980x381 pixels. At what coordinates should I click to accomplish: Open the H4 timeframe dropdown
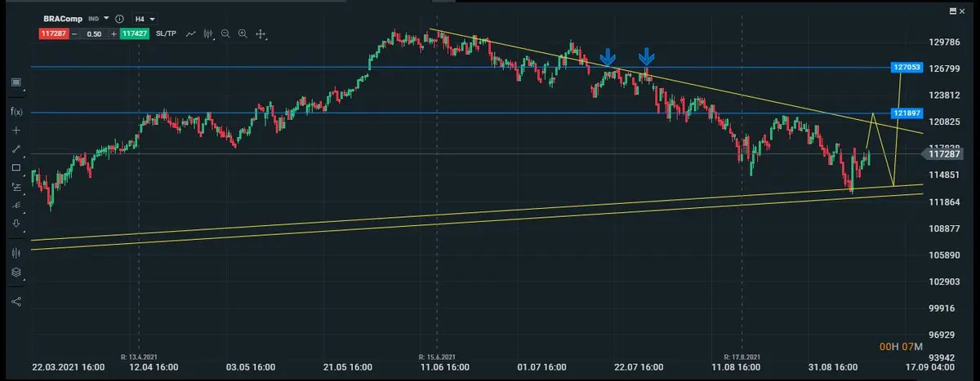[145, 18]
